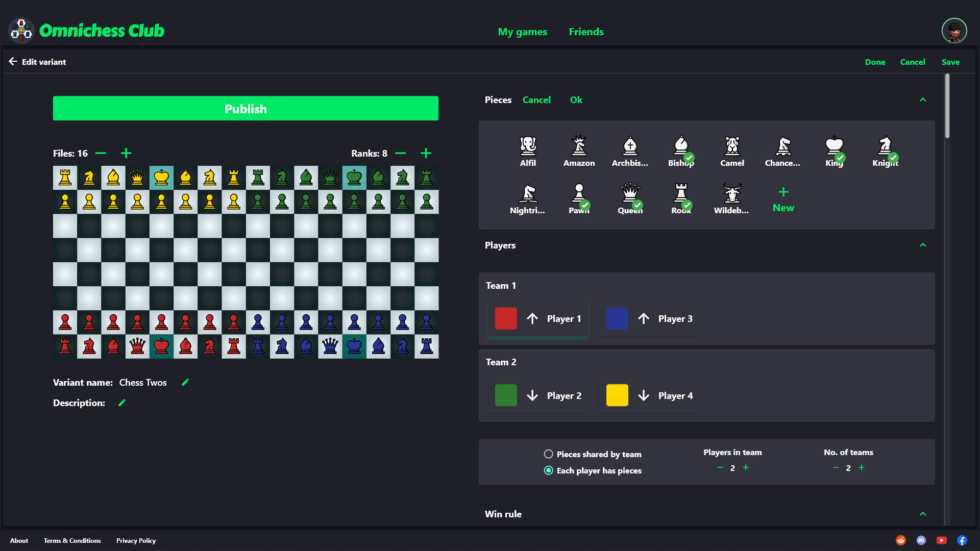
Task: Click variant name edit pencil
Action: pyautogui.click(x=185, y=382)
